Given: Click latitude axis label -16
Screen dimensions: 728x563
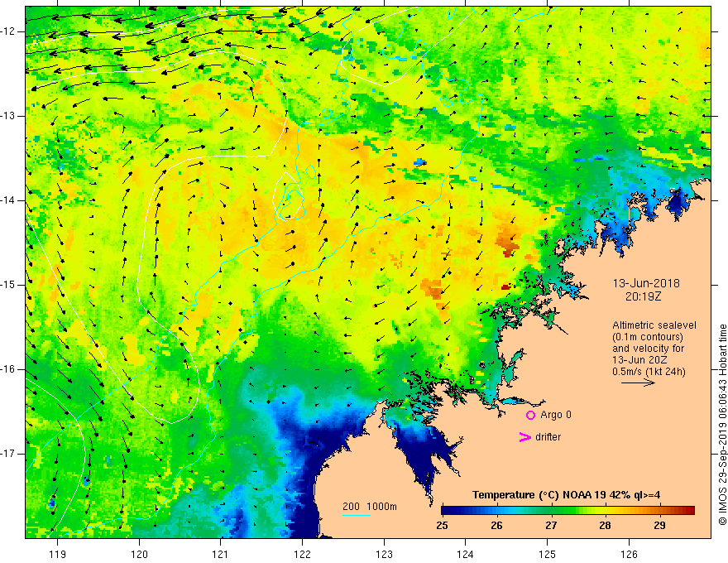Looking at the screenshot, I should click(x=8, y=369).
